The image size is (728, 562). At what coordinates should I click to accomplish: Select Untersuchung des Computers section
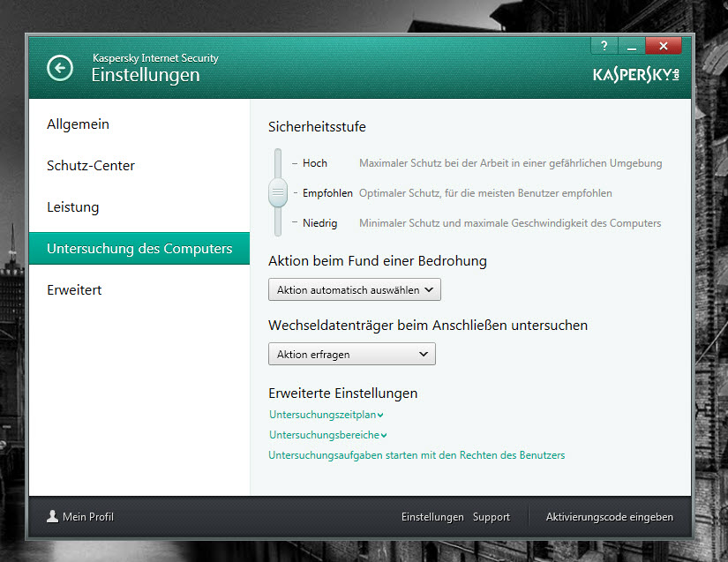point(139,248)
